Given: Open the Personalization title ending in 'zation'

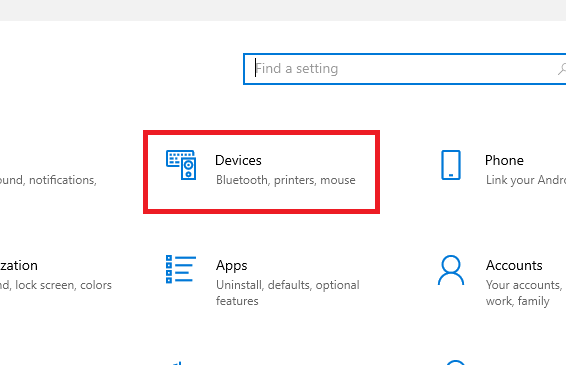Looking at the screenshot, I should pyautogui.click(x=19, y=265).
